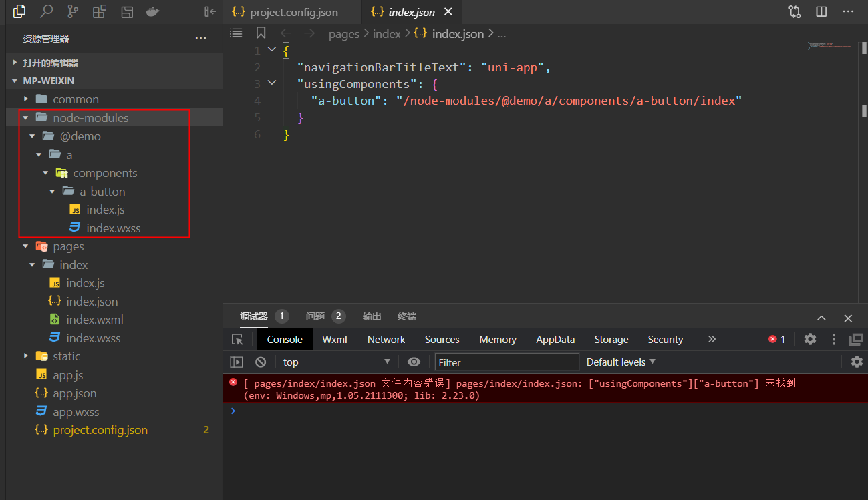The height and width of the screenshot is (500, 868).
Task: Switch to the Network devtools tab
Action: 386,339
